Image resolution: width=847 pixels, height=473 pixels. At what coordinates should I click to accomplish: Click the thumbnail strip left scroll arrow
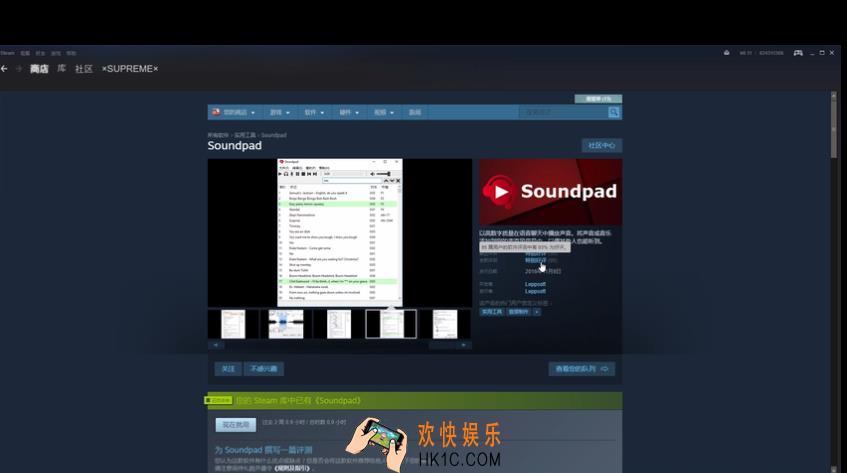tap(216, 345)
